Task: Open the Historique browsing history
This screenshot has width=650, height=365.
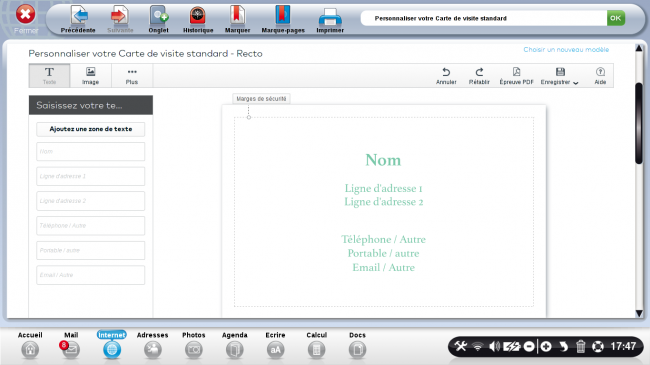Action: (x=198, y=19)
